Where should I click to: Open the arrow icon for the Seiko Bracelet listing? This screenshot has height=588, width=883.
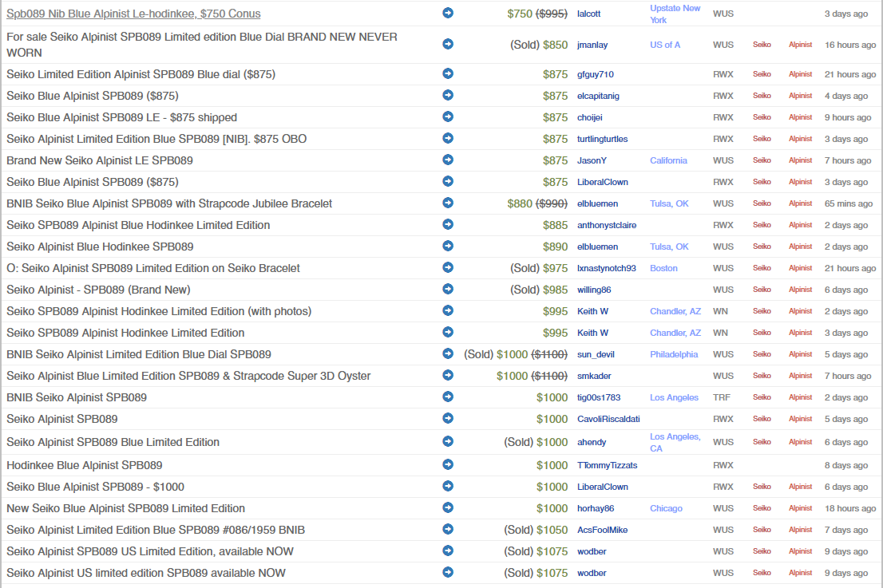(448, 267)
